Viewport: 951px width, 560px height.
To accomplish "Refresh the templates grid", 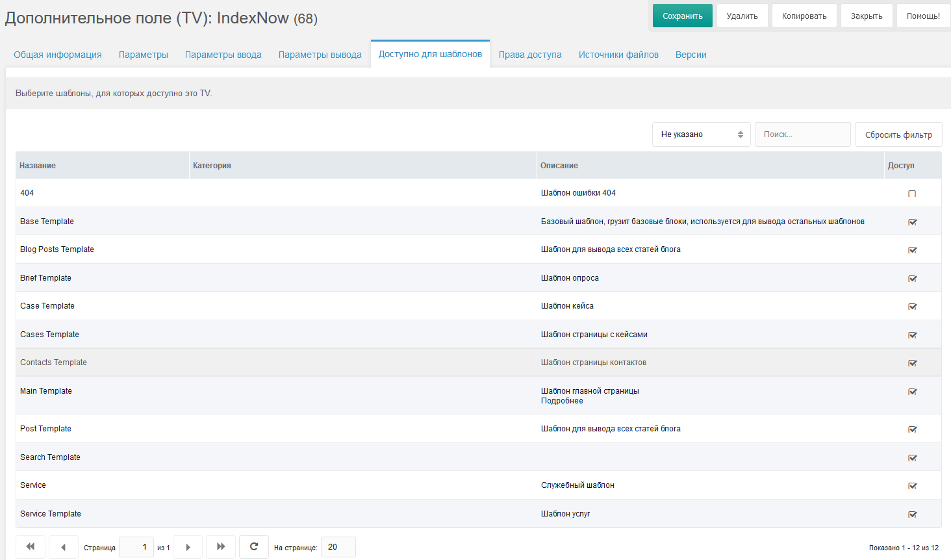I will (x=254, y=547).
